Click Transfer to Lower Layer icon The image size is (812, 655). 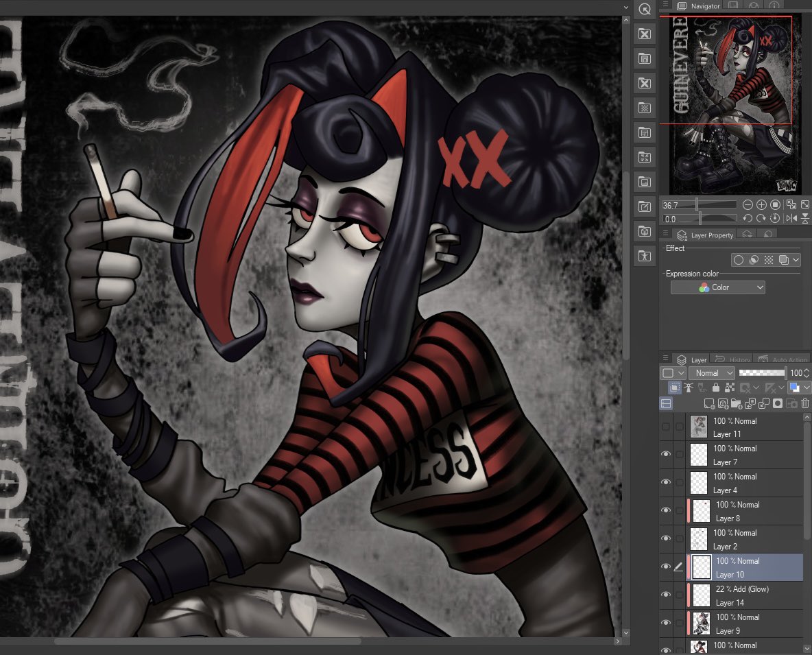tap(750, 403)
